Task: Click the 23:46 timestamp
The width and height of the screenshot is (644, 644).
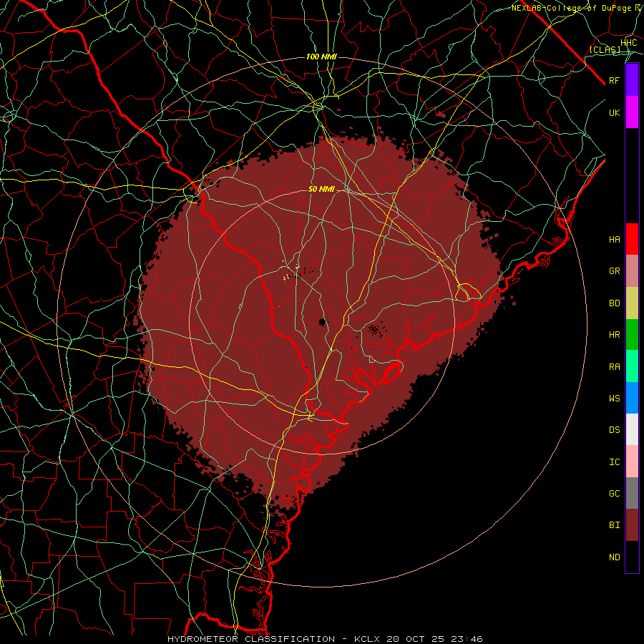Action: [x=466, y=639]
